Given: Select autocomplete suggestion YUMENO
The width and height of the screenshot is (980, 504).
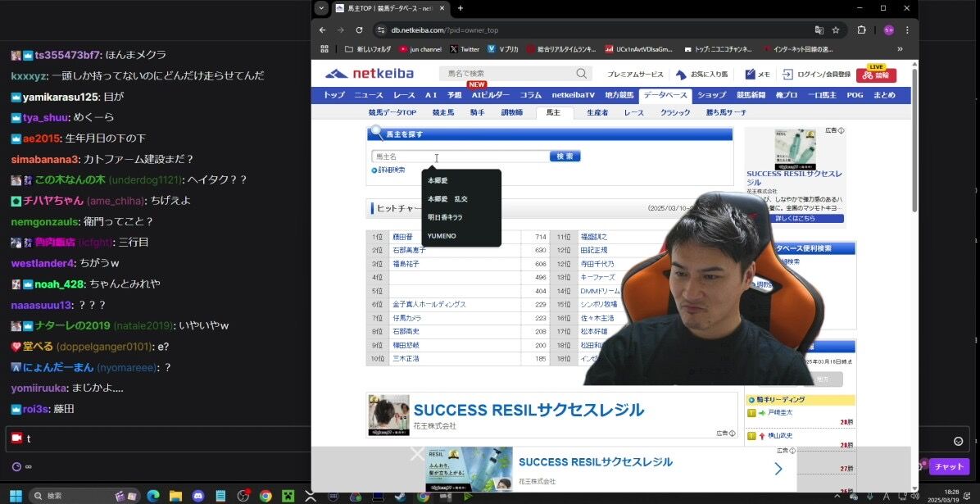Looking at the screenshot, I should click(442, 236).
